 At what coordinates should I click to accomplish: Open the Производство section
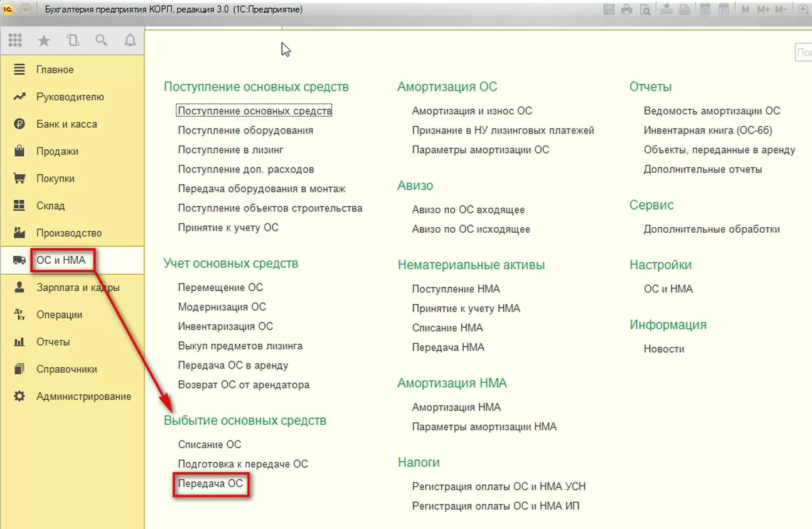tap(72, 233)
